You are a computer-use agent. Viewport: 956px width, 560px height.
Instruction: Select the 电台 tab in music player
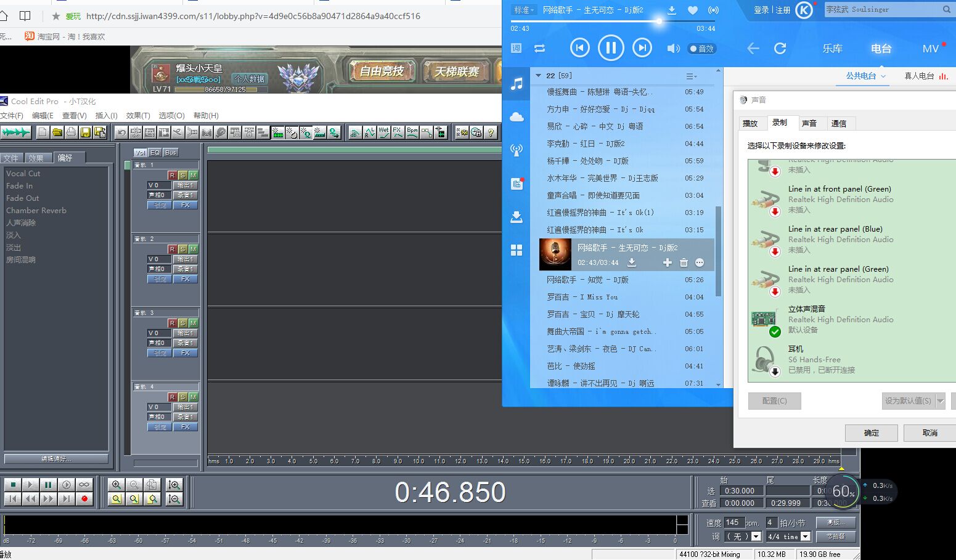881,49
